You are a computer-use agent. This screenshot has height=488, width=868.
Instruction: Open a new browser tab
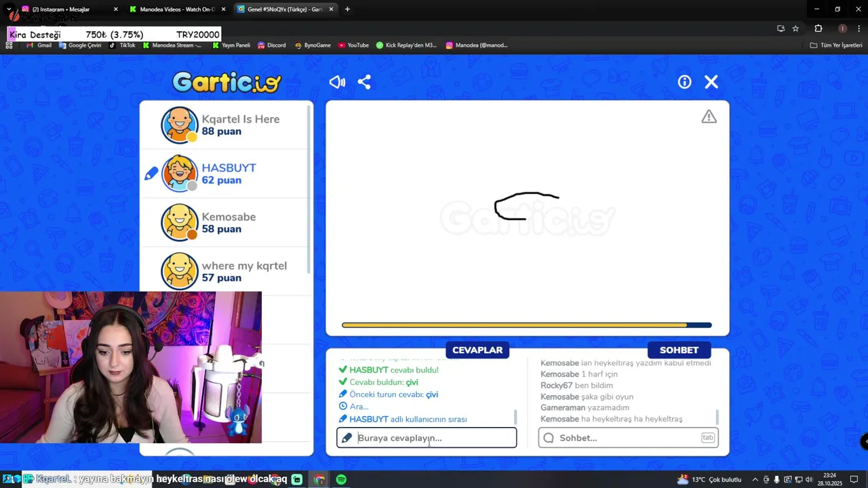click(x=347, y=9)
